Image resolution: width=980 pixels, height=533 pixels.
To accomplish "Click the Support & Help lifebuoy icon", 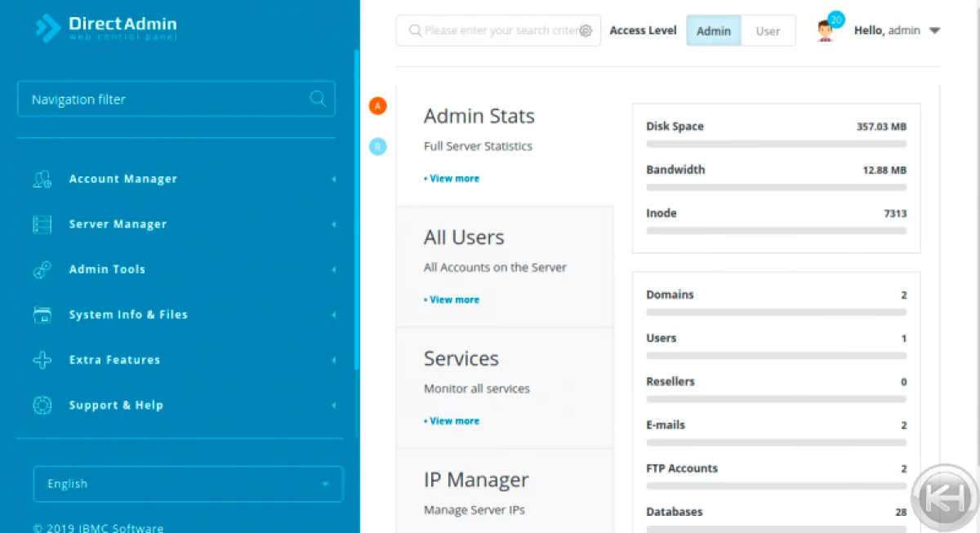I will point(42,406).
